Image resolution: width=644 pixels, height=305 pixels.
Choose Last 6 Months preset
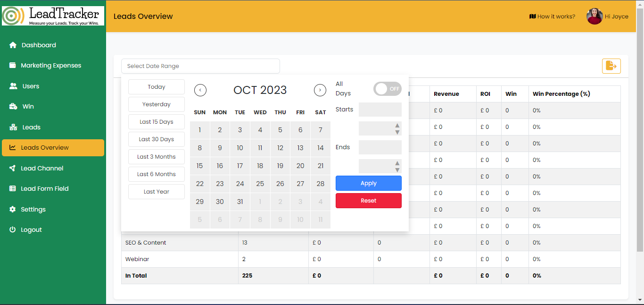click(x=157, y=174)
